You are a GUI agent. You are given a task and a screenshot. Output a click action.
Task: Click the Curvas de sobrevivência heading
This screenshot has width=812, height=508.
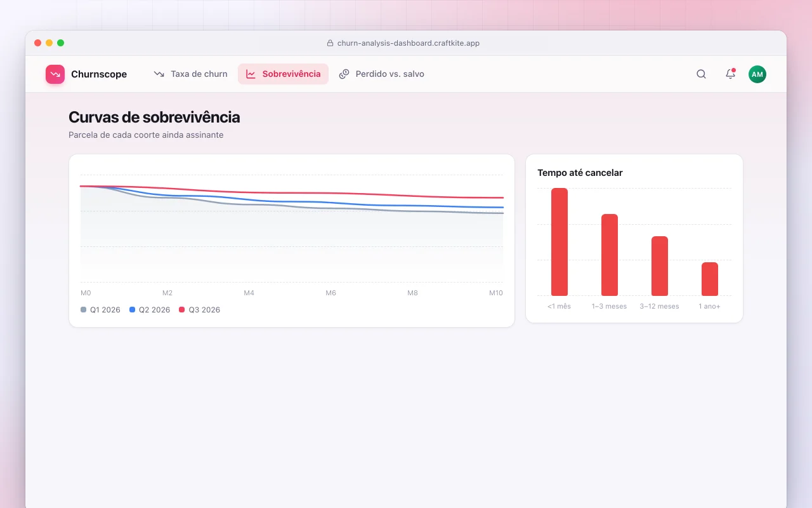(x=154, y=117)
